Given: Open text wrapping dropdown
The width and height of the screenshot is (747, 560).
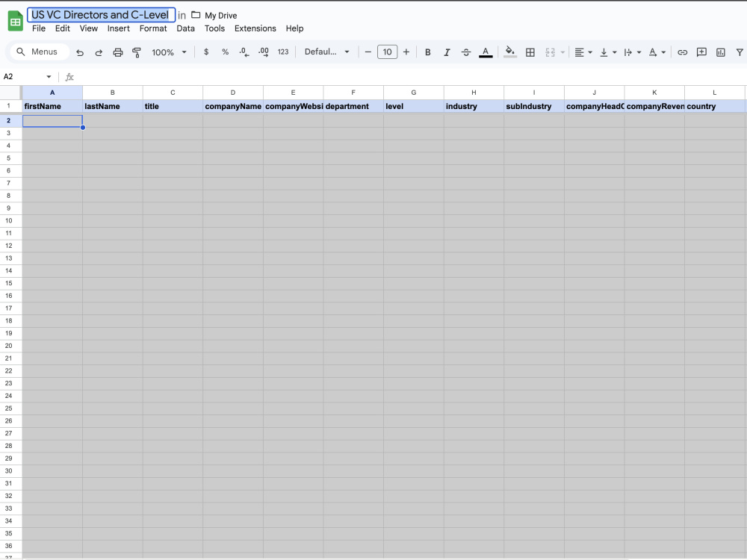Looking at the screenshot, I should pyautogui.click(x=632, y=52).
